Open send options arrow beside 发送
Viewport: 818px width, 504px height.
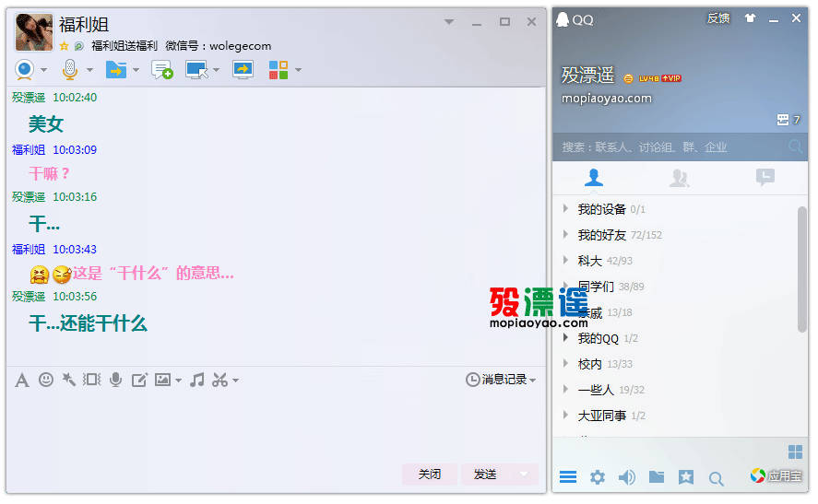pos(525,475)
